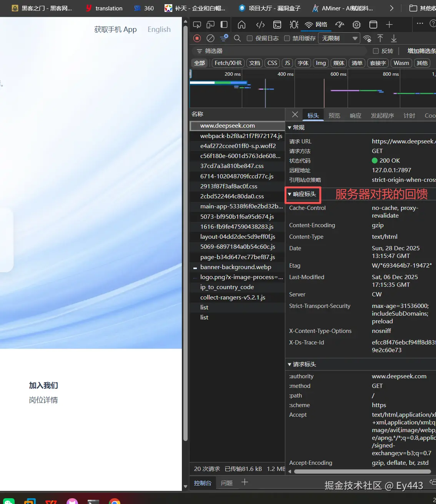Filter requests by CSS type
Image resolution: width=436 pixels, height=504 pixels.
pos(272,63)
